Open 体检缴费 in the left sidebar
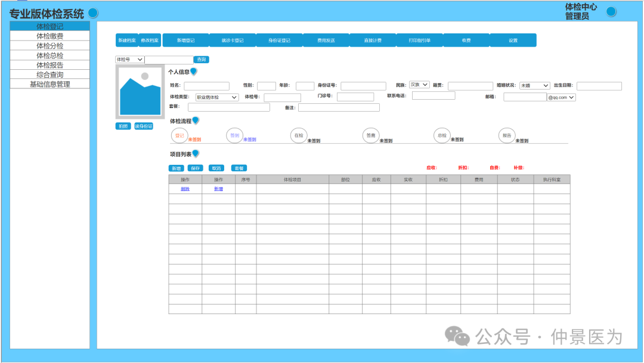 pyautogui.click(x=50, y=36)
